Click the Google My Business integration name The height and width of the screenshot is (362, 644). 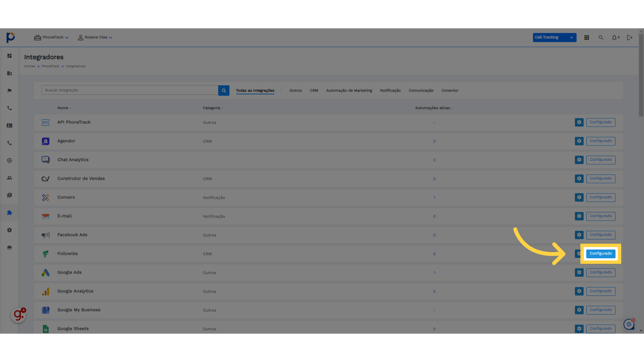[79, 310]
